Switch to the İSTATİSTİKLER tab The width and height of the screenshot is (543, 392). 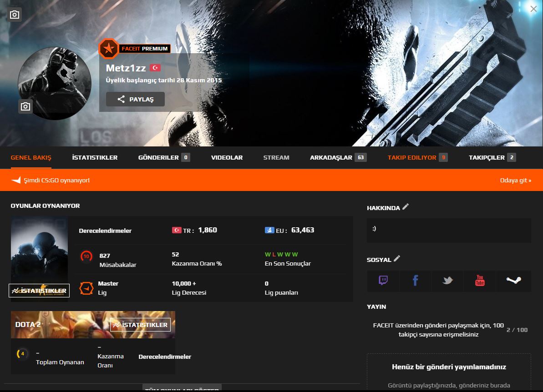click(x=95, y=158)
